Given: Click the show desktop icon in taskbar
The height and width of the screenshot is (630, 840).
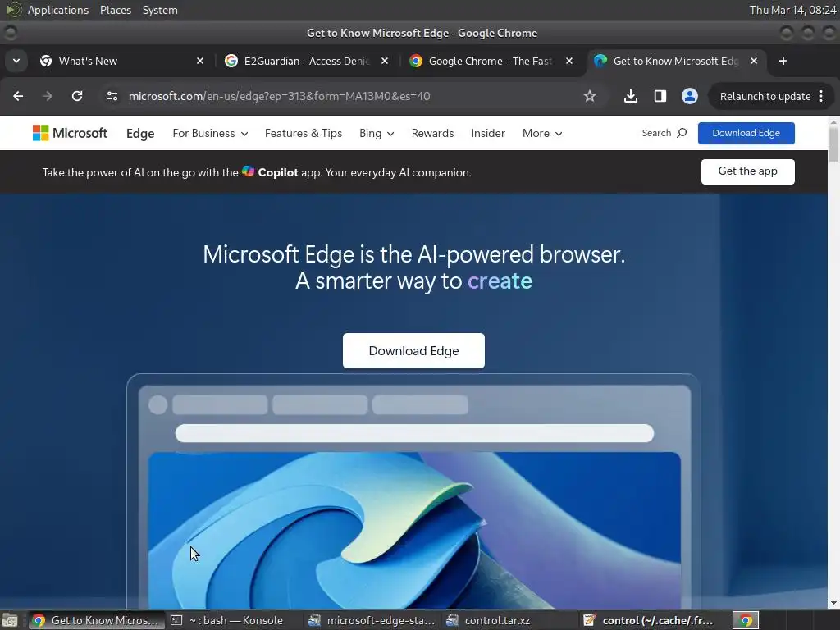Looking at the screenshot, I should [x=10, y=620].
